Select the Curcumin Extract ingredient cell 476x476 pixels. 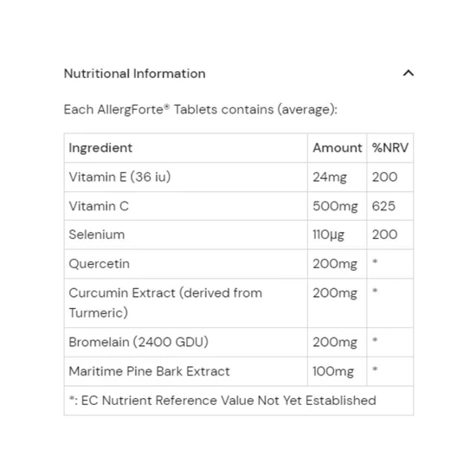[x=186, y=303]
